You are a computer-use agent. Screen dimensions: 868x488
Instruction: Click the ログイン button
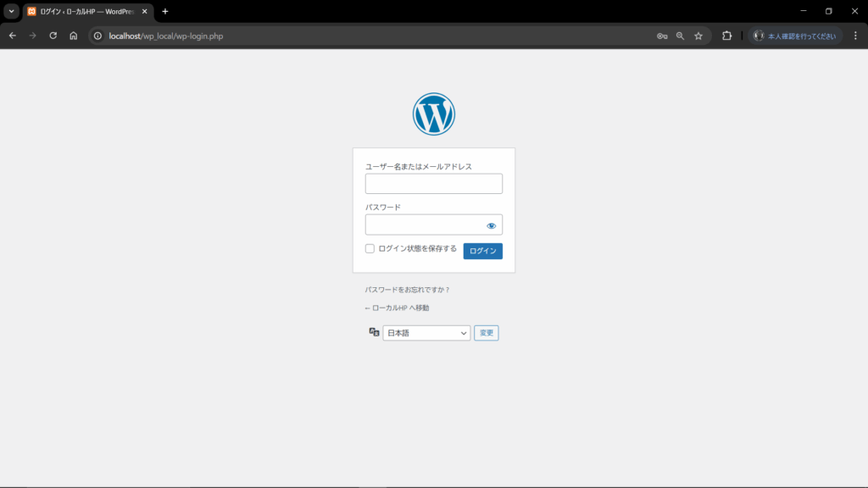click(482, 251)
